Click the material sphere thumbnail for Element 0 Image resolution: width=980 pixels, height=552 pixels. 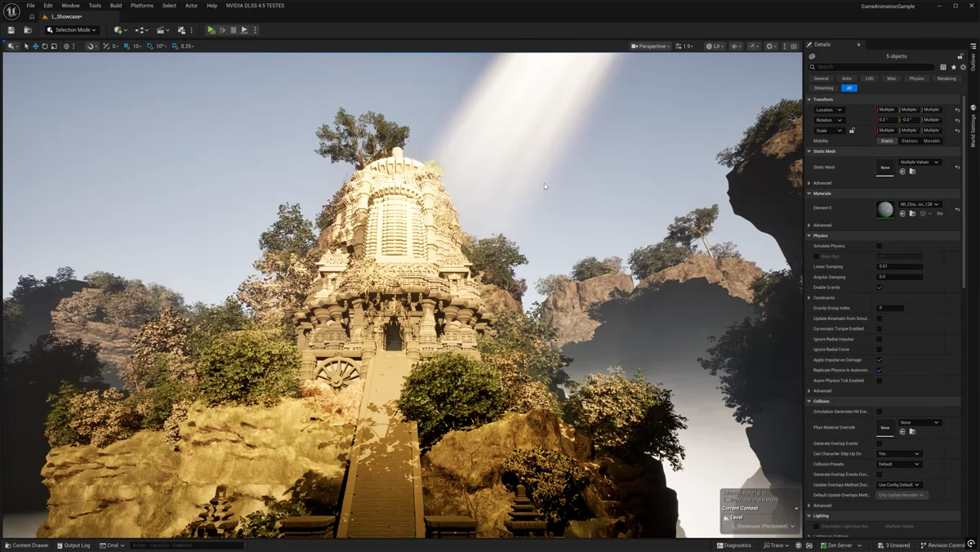point(884,210)
